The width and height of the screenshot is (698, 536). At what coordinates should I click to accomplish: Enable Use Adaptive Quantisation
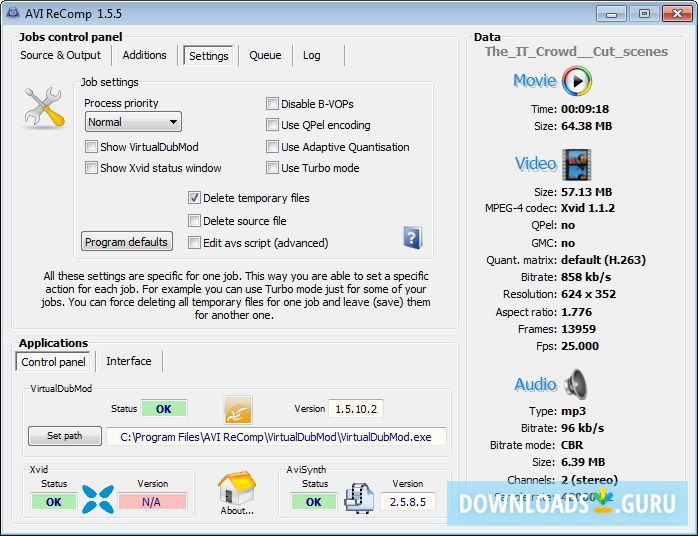click(272, 146)
